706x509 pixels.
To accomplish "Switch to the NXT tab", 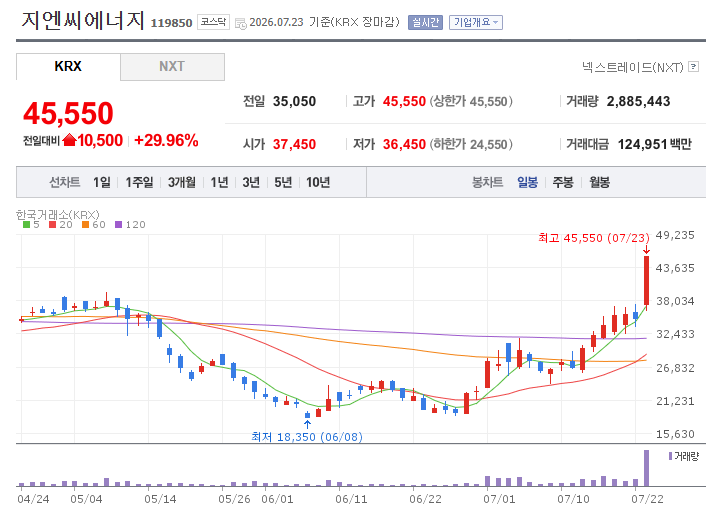I will (172, 67).
